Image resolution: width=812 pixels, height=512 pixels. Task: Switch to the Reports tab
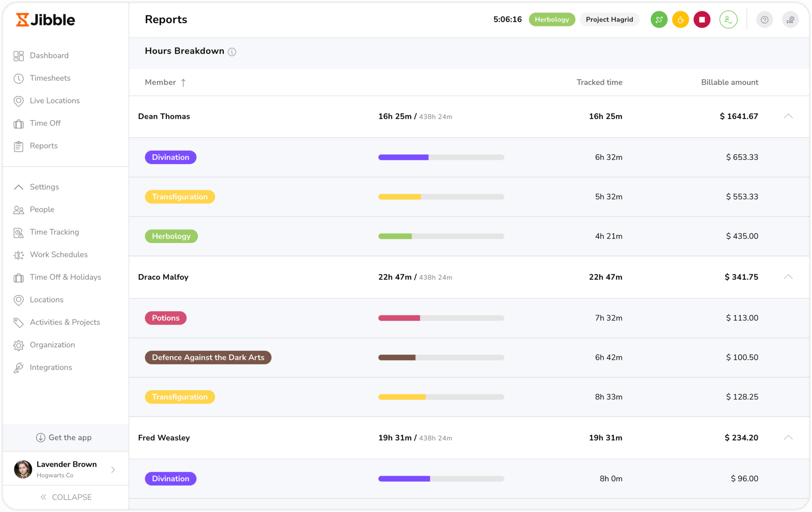click(x=44, y=146)
